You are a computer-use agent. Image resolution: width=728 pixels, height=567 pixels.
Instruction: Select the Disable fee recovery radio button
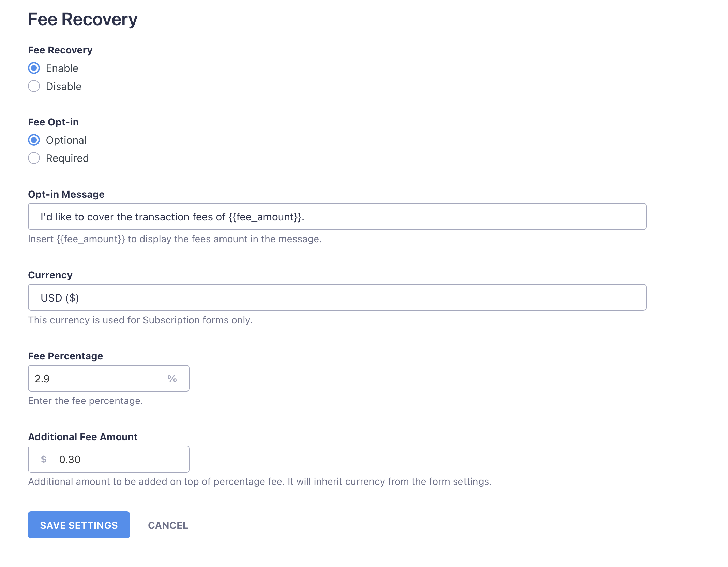click(34, 86)
